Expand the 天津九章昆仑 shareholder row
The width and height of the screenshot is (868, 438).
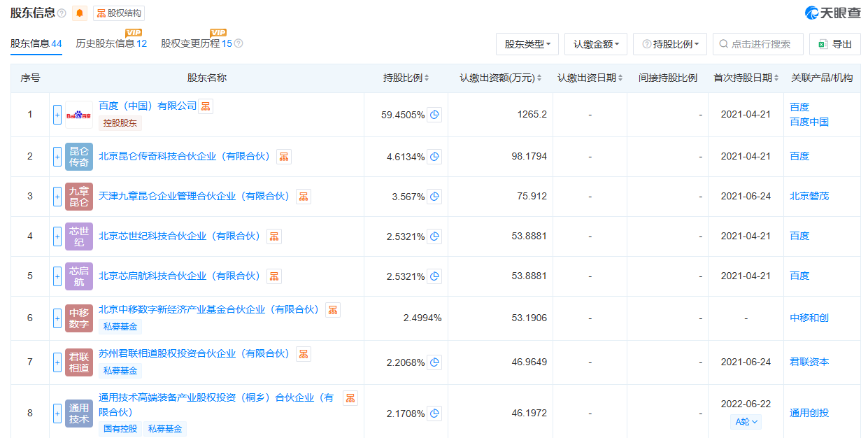pyautogui.click(x=57, y=197)
